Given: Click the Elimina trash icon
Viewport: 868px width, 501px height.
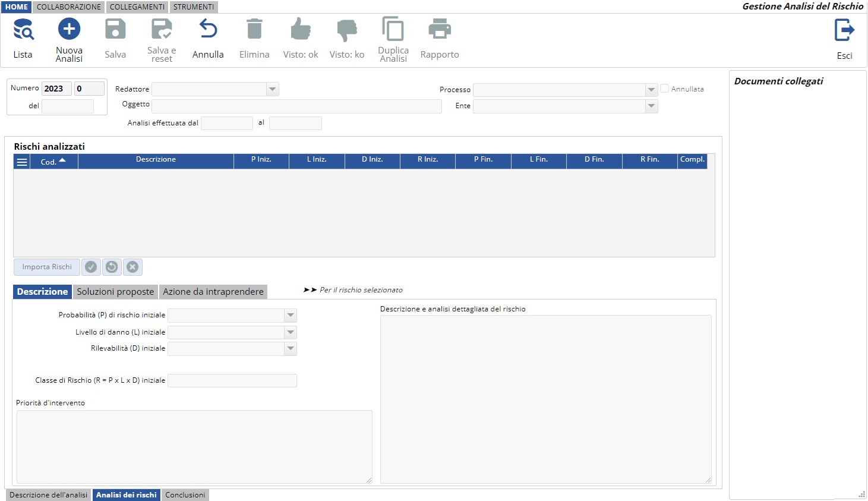Looking at the screenshot, I should [254, 29].
